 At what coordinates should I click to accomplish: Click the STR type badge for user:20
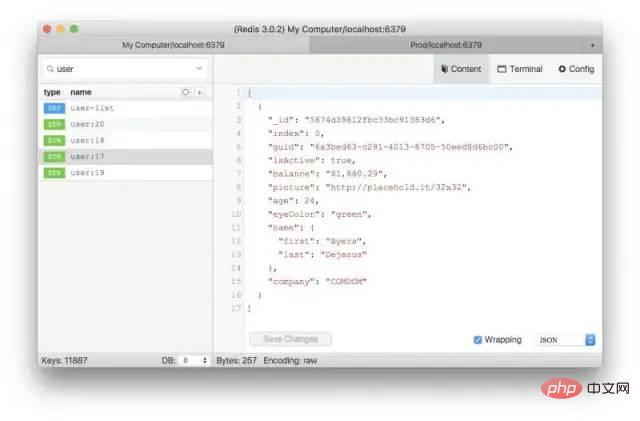point(53,124)
